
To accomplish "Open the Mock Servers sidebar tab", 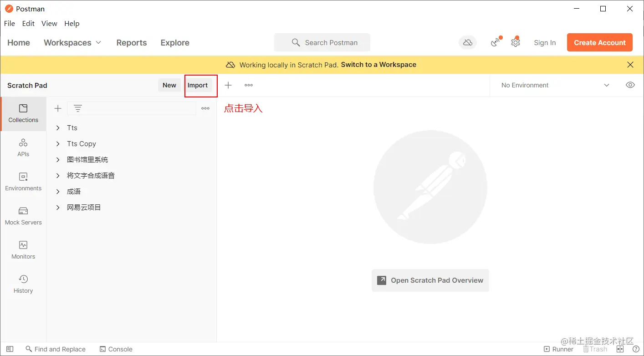I will tap(23, 216).
